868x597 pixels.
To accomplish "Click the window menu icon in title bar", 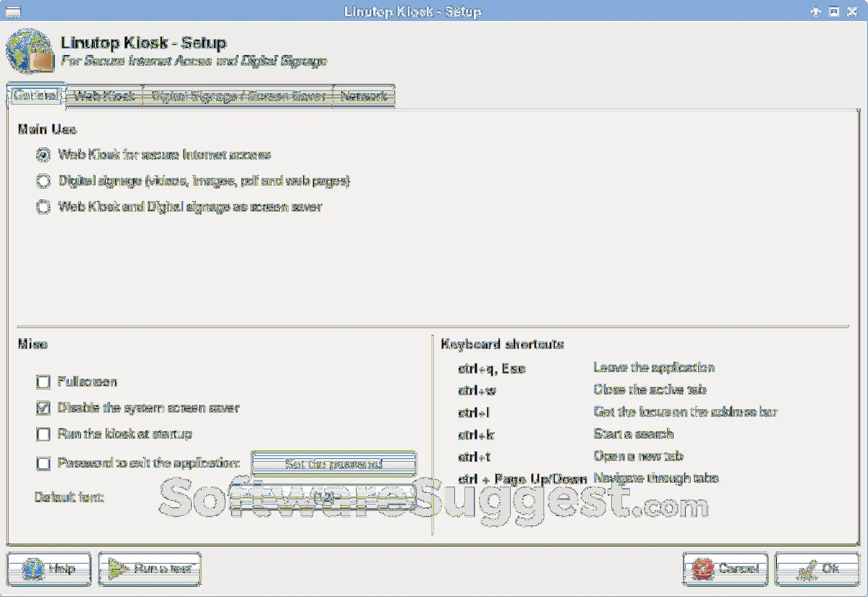I will click(12, 10).
